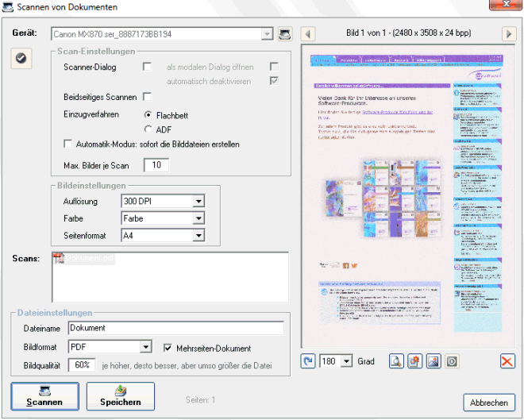Click the magnifier preview icon
This screenshot has height=420, width=524.
[x=396, y=361]
